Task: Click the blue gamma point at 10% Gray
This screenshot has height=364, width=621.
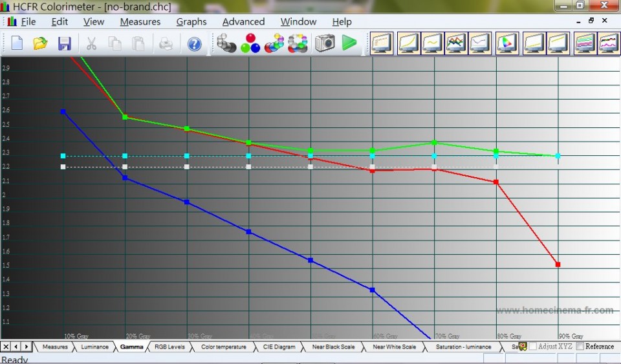Action: pos(63,112)
